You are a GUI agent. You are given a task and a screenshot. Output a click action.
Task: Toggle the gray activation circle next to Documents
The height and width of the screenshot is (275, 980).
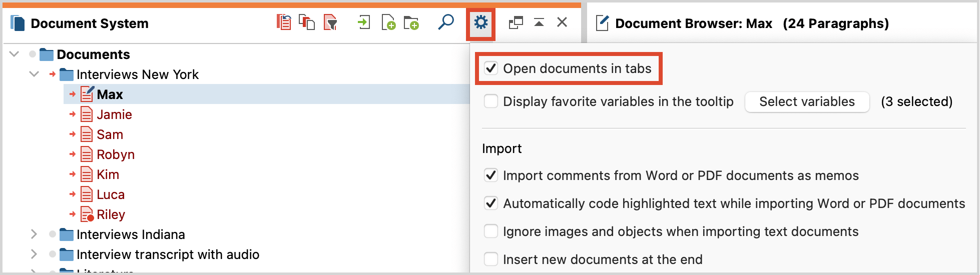[33, 54]
